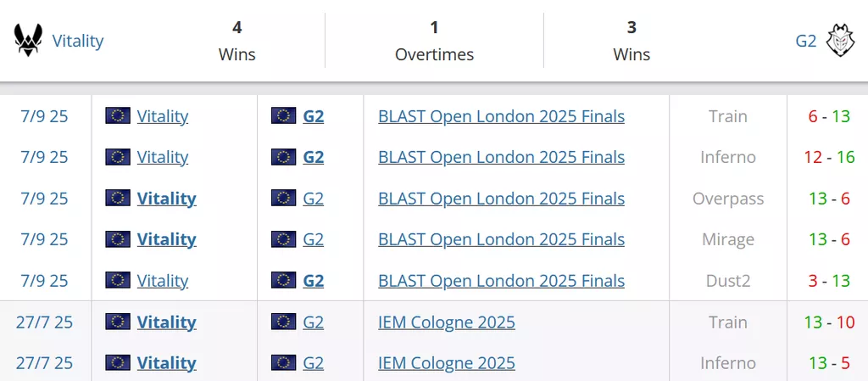Click EU flag beside Vitality in Overpass row
Screen dimensions: 868x381
(118, 199)
